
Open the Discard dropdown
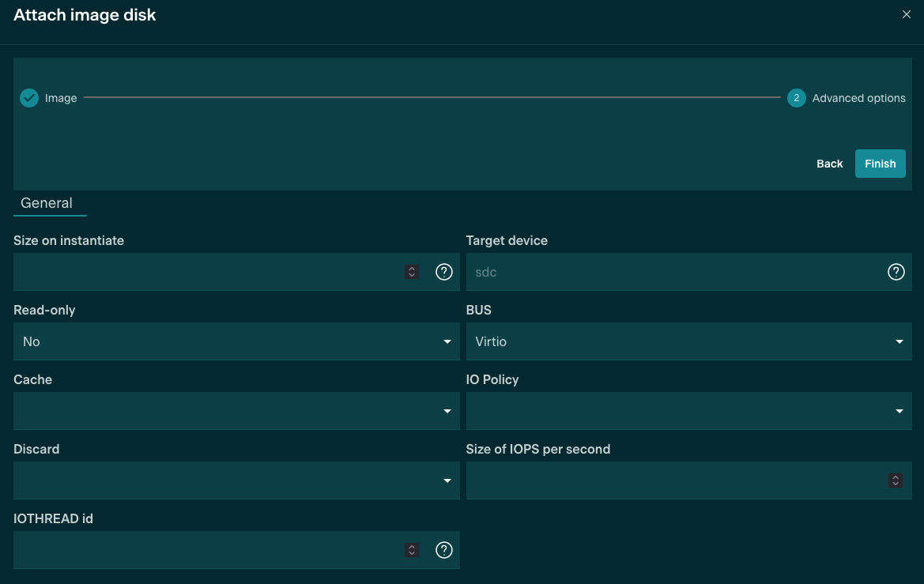(x=236, y=480)
